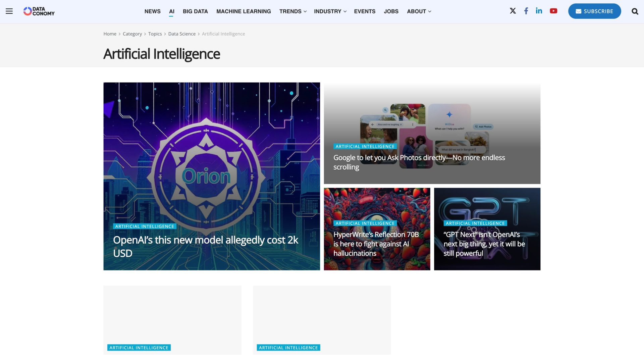Open the Orion OpenAI model article thumbnail
Screen dimensions: 644x355
tap(212, 176)
